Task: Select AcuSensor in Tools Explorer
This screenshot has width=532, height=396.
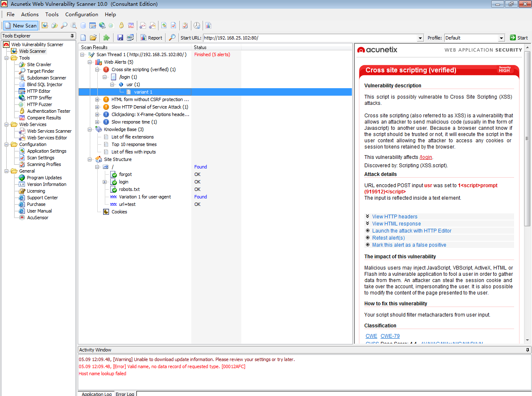Action: pyautogui.click(x=37, y=218)
